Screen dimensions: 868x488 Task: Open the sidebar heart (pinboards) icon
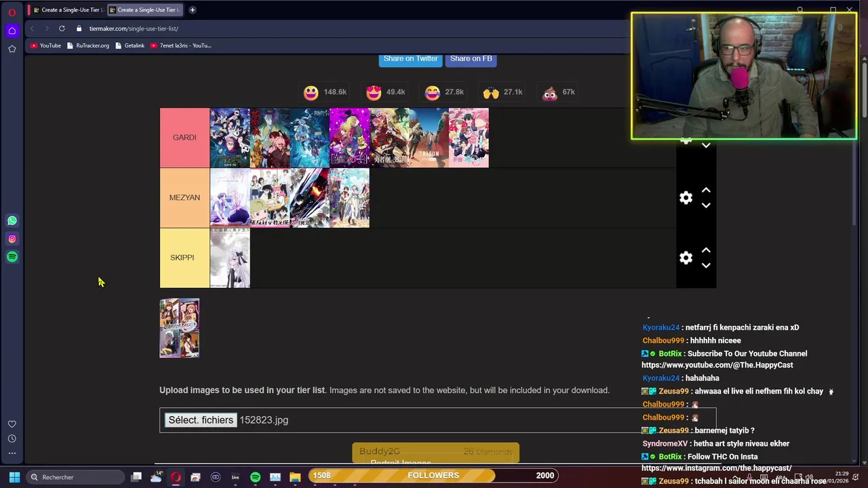click(12, 424)
